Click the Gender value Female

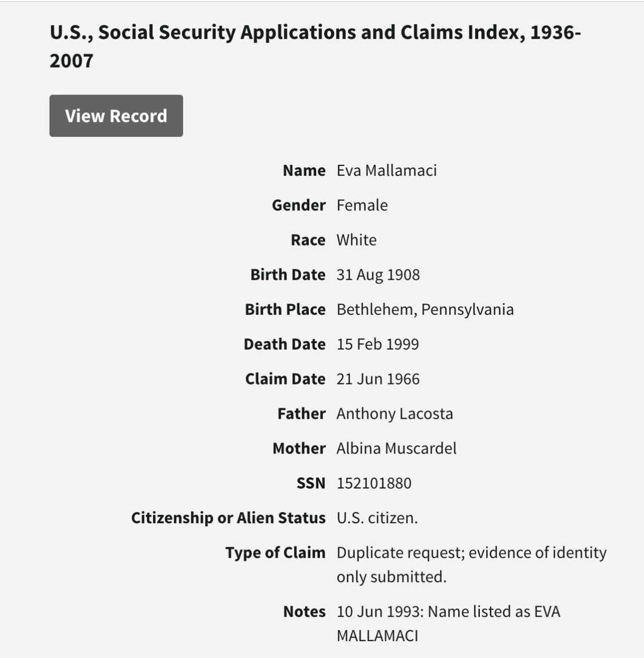362,205
